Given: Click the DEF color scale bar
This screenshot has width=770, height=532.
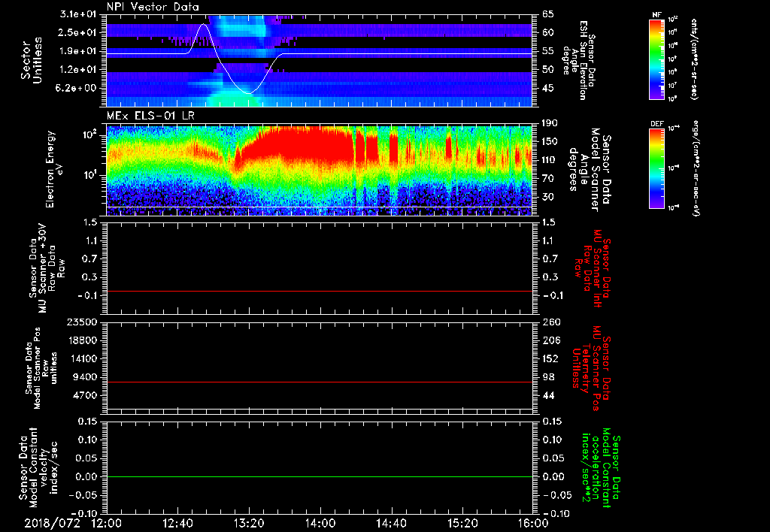Looking at the screenshot, I should pyautogui.click(x=657, y=168).
